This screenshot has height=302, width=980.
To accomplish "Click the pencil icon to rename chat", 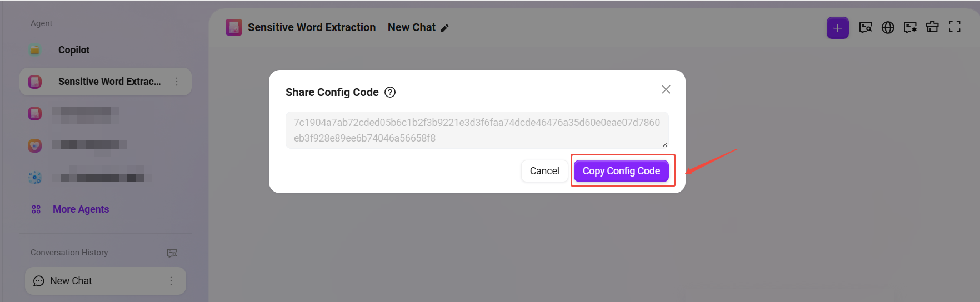I will click(444, 28).
